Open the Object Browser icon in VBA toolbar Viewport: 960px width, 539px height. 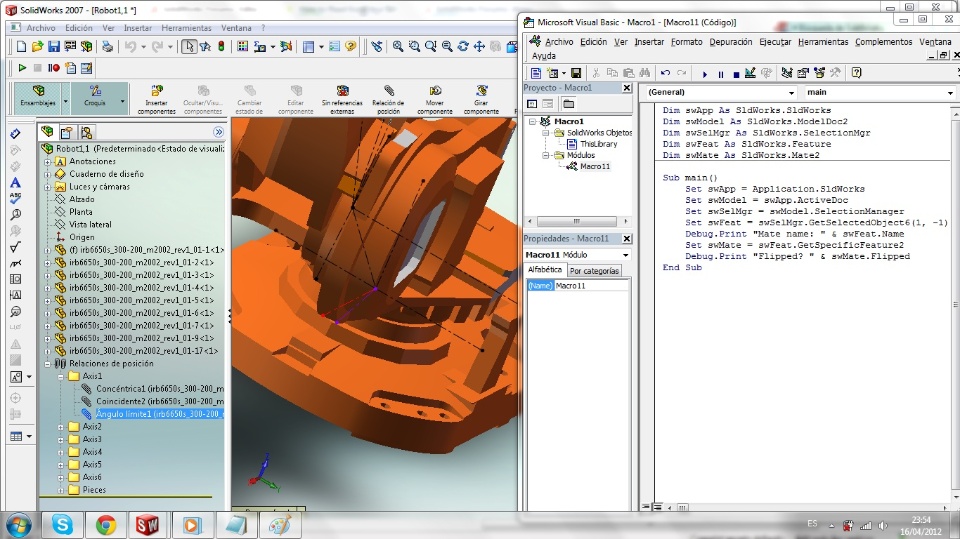(819, 73)
